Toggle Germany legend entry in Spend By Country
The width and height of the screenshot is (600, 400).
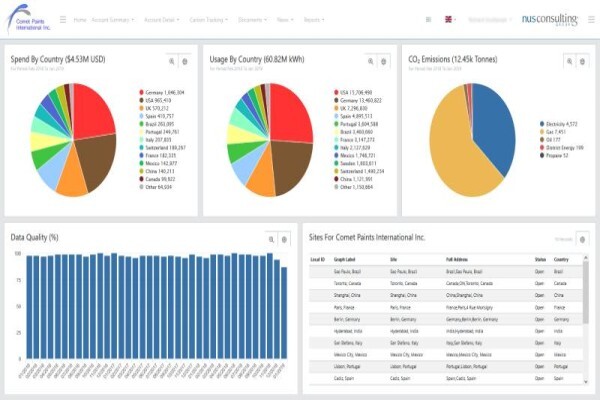point(161,92)
